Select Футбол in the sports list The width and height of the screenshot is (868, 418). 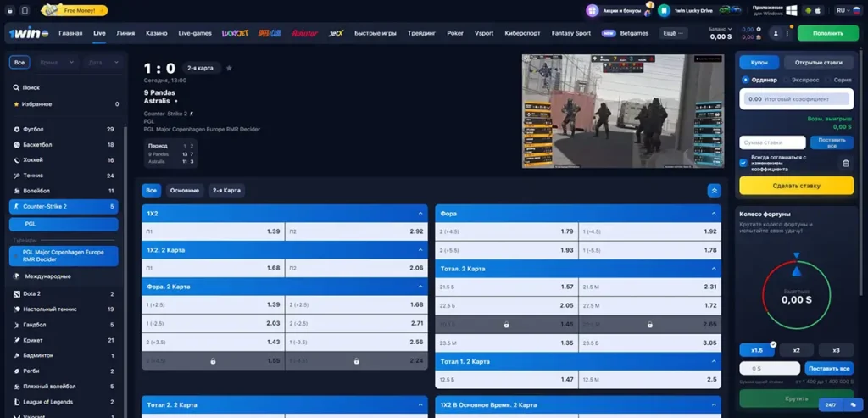(x=64, y=129)
